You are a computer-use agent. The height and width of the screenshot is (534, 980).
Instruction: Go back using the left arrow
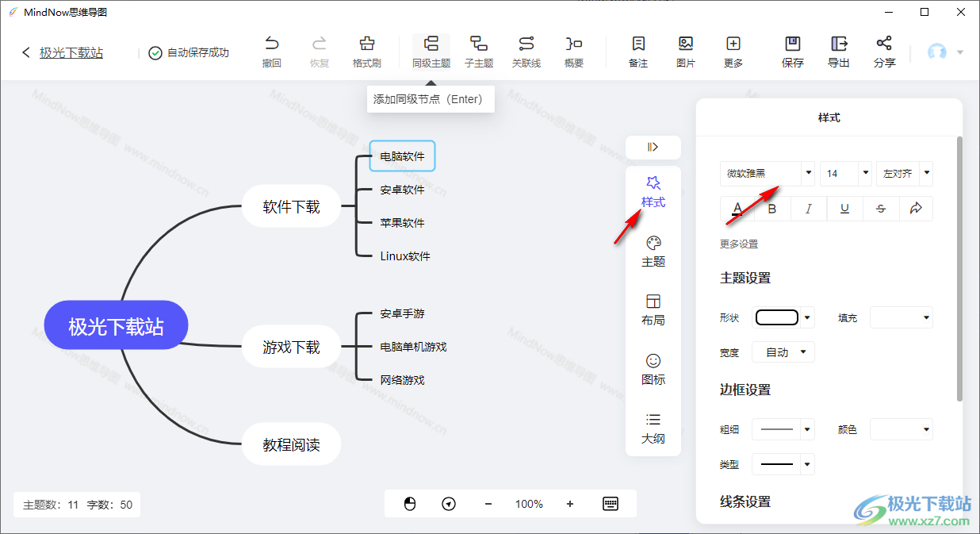coord(26,52)
